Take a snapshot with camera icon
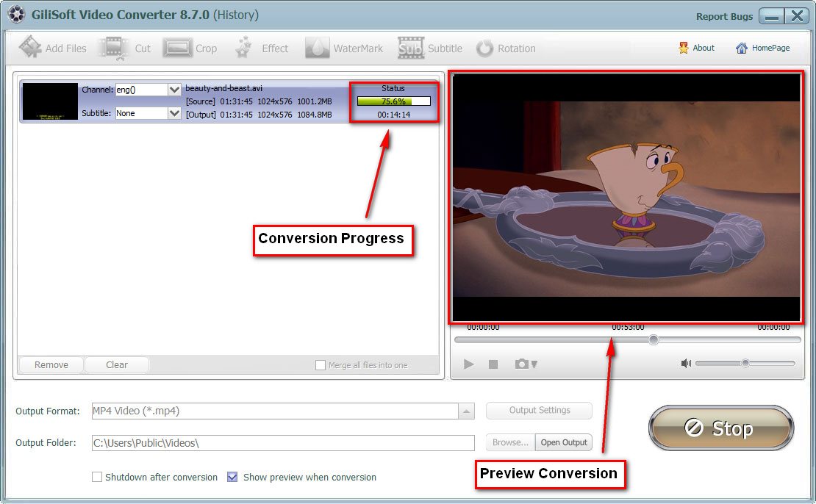Image resolution: width=816 pixels, height=504 pixels. pos(521,364)
